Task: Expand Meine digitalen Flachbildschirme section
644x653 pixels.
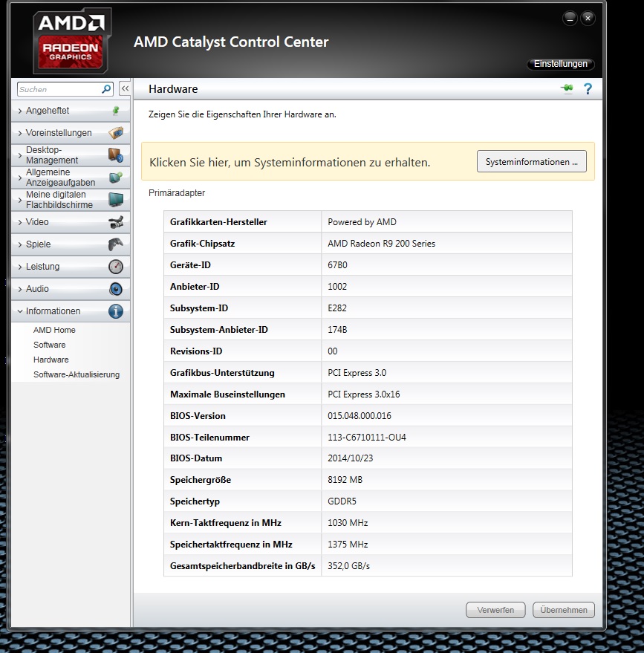Action: point(71,200)
